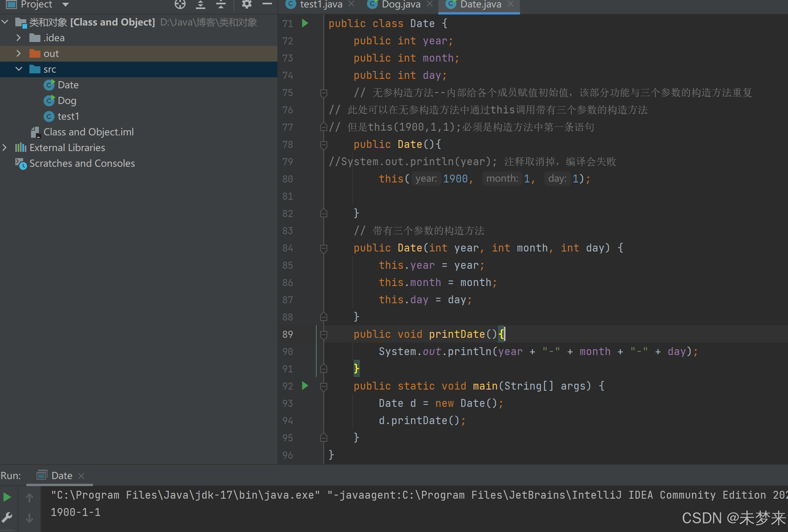Viewport: 788px width, 532px height.
Task: Close the Date.java tab
Action: [511, 4]
